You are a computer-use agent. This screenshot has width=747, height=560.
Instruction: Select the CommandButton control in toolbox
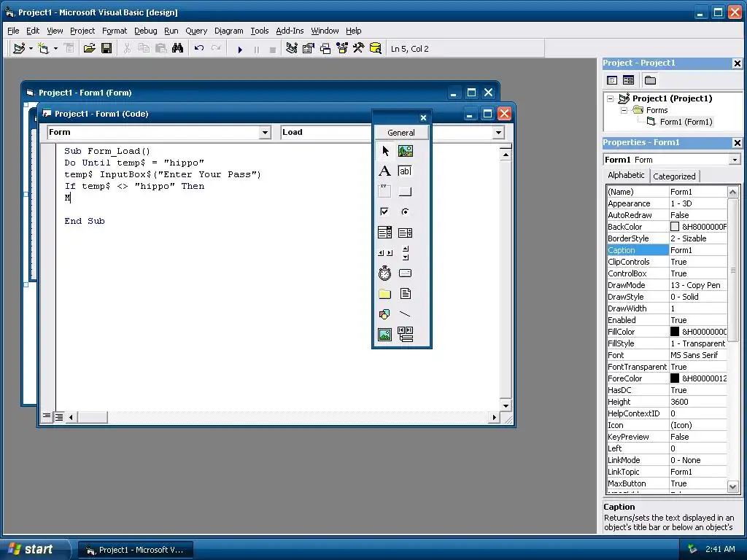(x=406, y=192)
